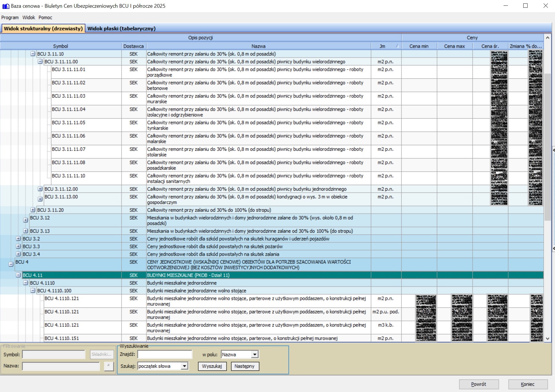Screen dimensions: 555x392
Task: Click the Znajdź search input field
Action: (x=165, y=354)
